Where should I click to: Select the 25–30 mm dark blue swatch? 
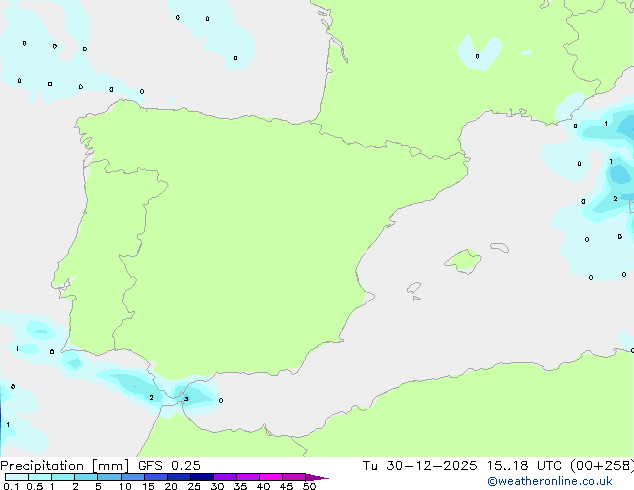click(x=202, y=477)
